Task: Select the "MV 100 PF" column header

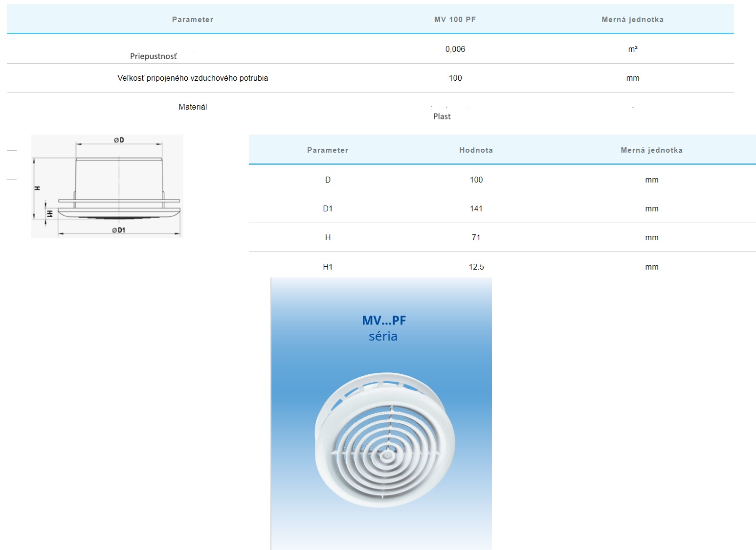Action: pyautogui.click(x=455, y=20)
